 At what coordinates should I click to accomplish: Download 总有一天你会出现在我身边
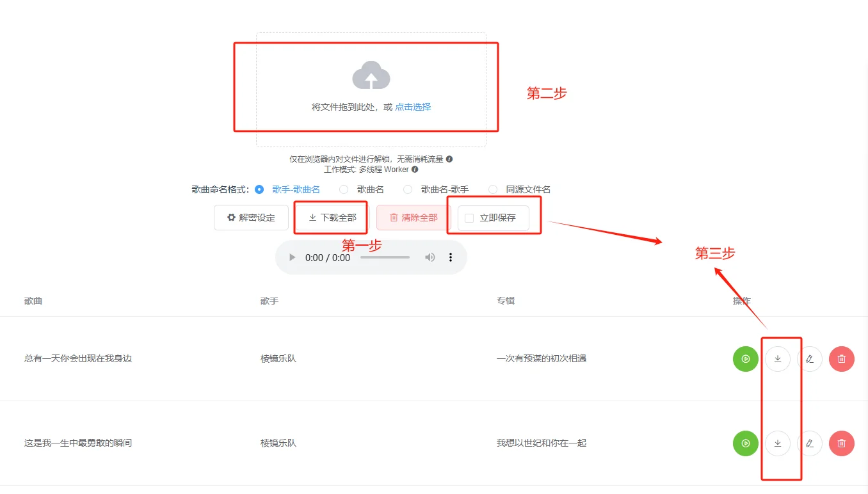[x=778, y=359]
